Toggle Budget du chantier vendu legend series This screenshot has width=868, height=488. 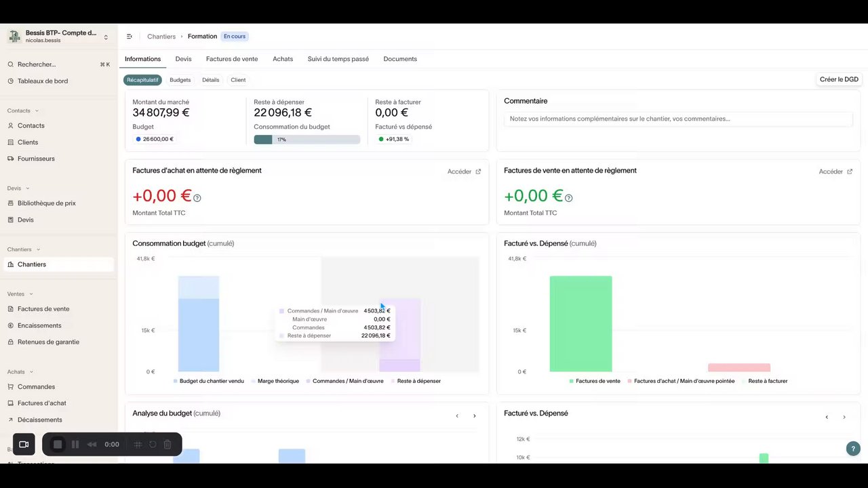point(209,381)
